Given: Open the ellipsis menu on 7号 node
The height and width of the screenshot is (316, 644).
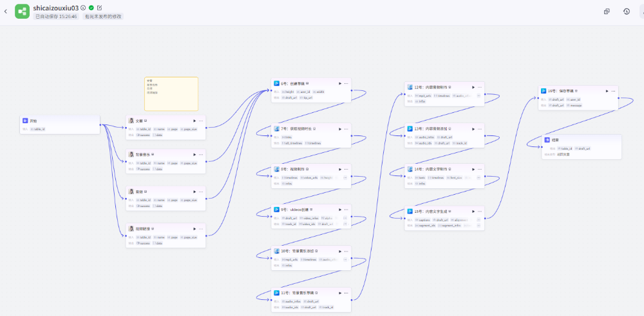Looking at the screenshot, I should click(x=346, y=129).
